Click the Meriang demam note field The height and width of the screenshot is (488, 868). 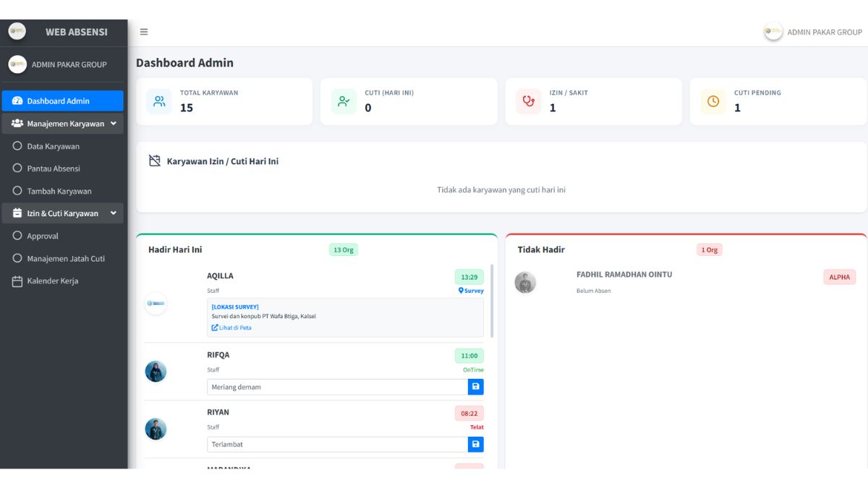tap(337, 387)
